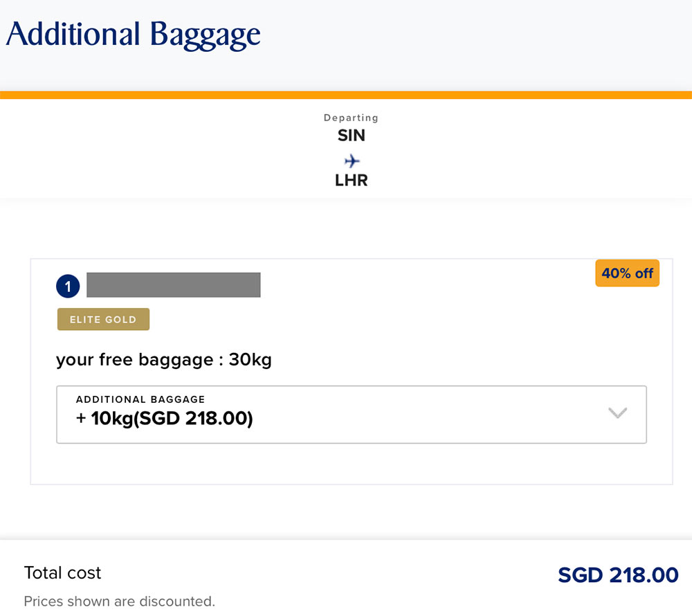Screen dimensions: 692x616
Task: Expand the Additional Baggage dropdown chevron
Action: (x=617, y=414)
